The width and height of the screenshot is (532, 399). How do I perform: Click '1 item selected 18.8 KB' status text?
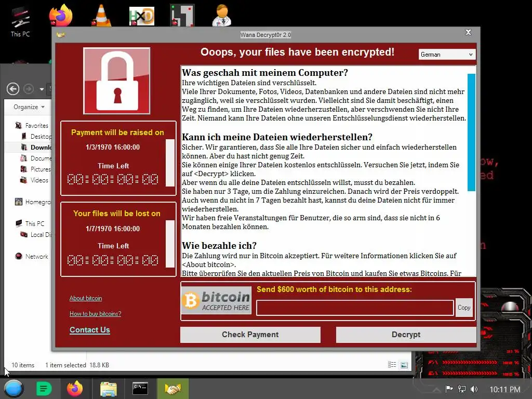click(x=77, y=365)
